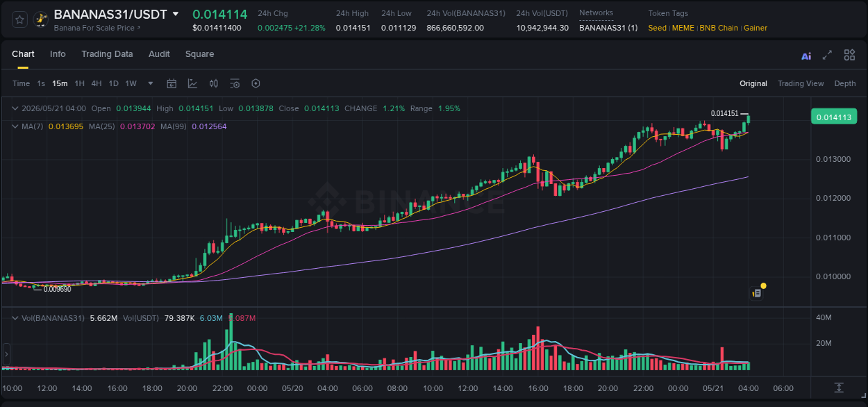Click the 24h Vol(USDT) value 10,942,944.30
Viewport: 868px width, 407px height.
[x=542, y=28]
